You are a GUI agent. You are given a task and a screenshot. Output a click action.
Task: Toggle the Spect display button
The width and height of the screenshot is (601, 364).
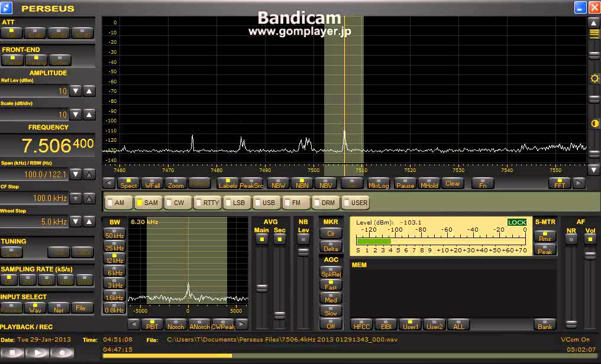pyautogui.click(x=128, y=183)
